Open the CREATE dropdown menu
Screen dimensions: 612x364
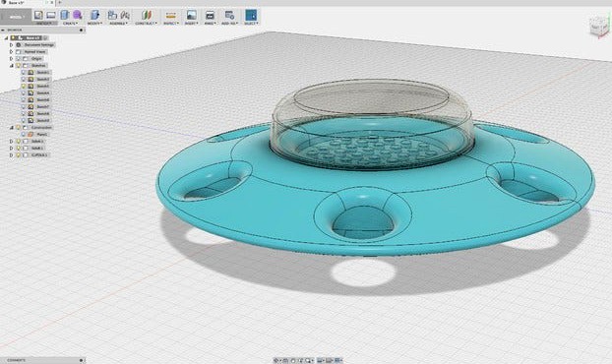click(70, 24)
